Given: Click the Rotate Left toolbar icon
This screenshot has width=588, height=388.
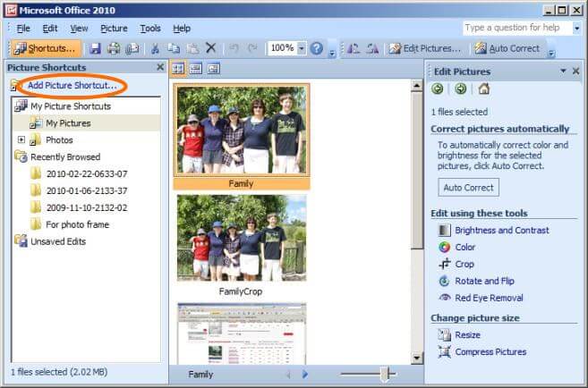Looking at the screenshot, I should pyautogui.click(x=354, y=48).
